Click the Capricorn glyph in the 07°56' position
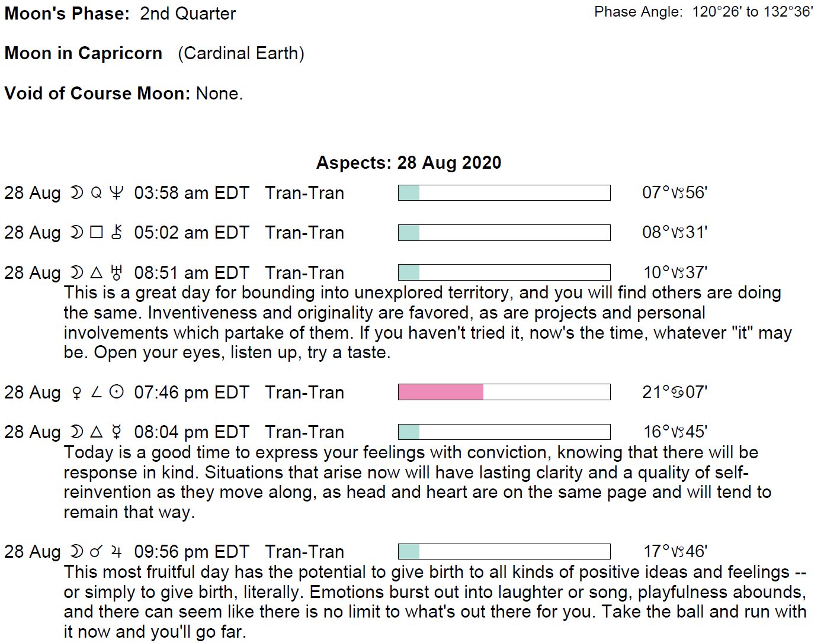The width and height of the screenshot is (840, 643). [x=678, y=193]
